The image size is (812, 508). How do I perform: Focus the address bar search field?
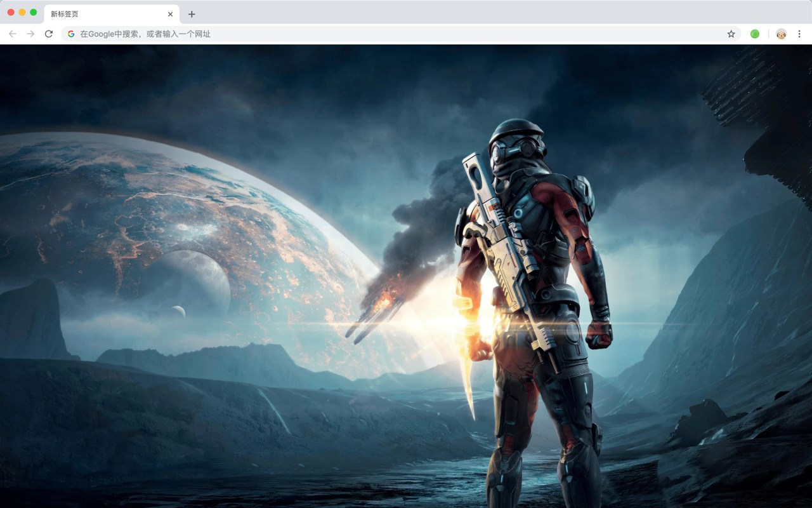click(x=401, y=34)
